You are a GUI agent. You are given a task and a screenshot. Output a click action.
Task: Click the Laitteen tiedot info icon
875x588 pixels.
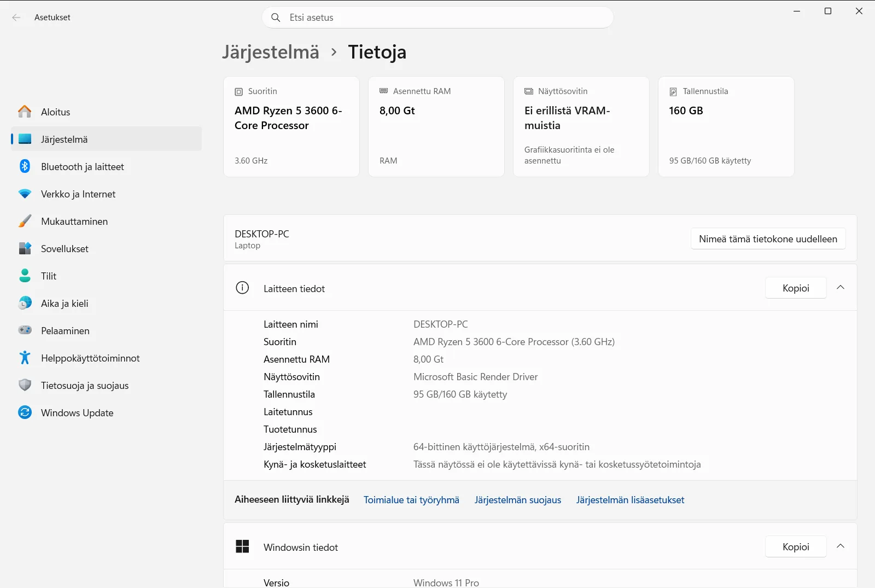click(242, 288)
